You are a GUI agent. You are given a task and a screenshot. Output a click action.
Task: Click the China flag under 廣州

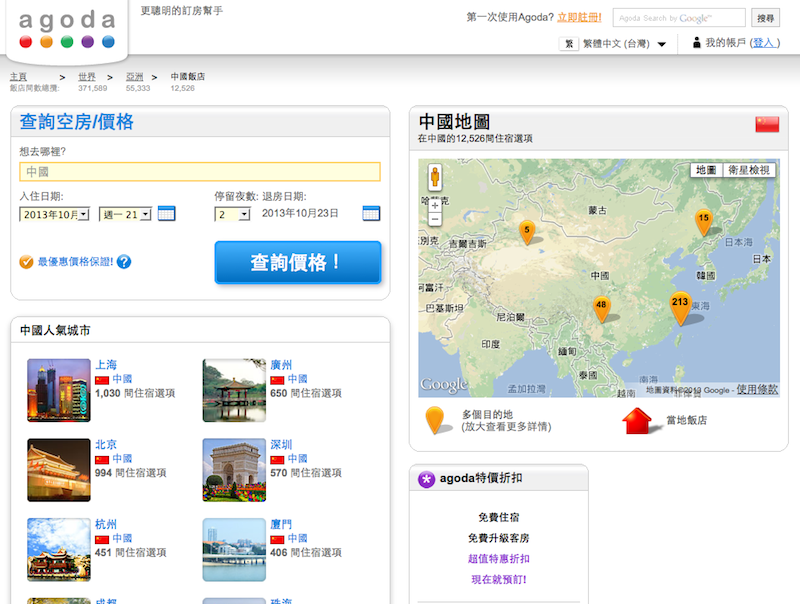coord(277,380)
